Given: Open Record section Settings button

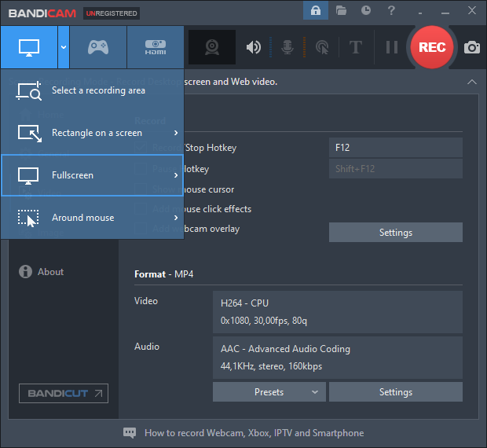Looking at the screenshot, I should pos(396,233).
